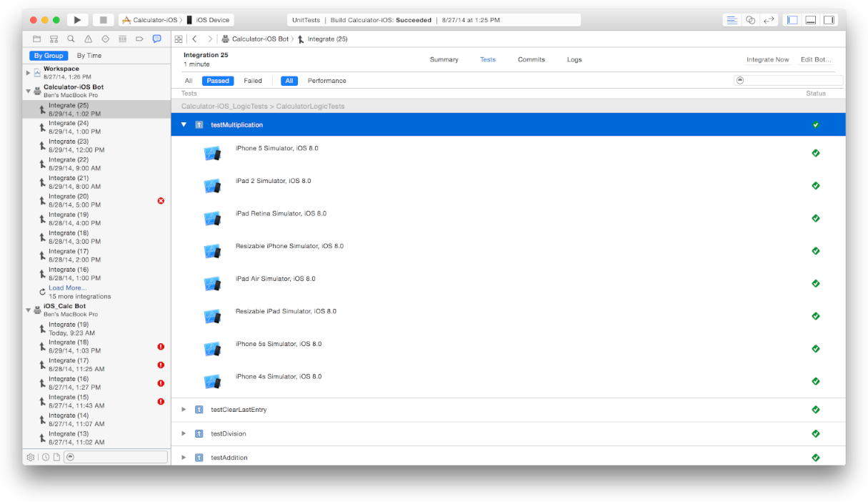
Task: Click the Run (play) button
Action: pos(78,20)
